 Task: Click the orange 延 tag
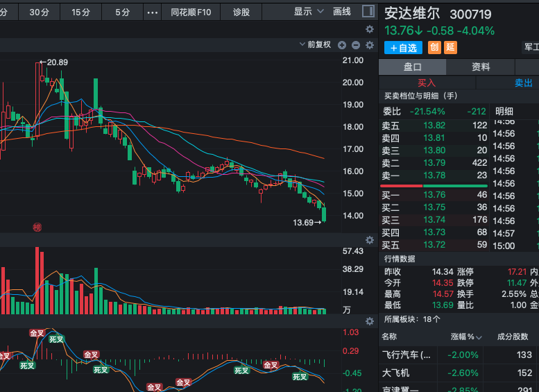451,47
